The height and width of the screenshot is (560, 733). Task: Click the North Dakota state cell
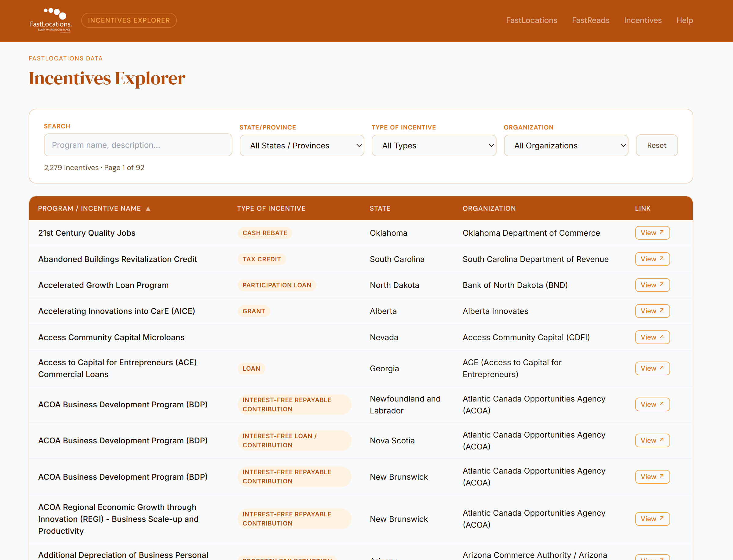(x=394, y=285)
